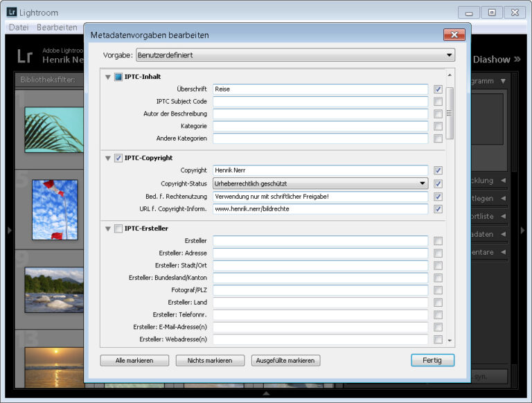The height and width of the screenshot is (403, 532).
Task: Show more modules via Diashow chevron
Action: point(518,60)
